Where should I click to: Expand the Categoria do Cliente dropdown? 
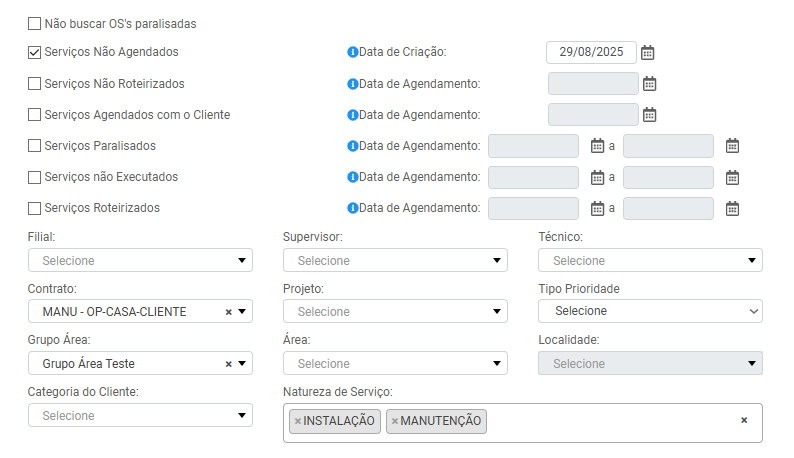point(140,415)
